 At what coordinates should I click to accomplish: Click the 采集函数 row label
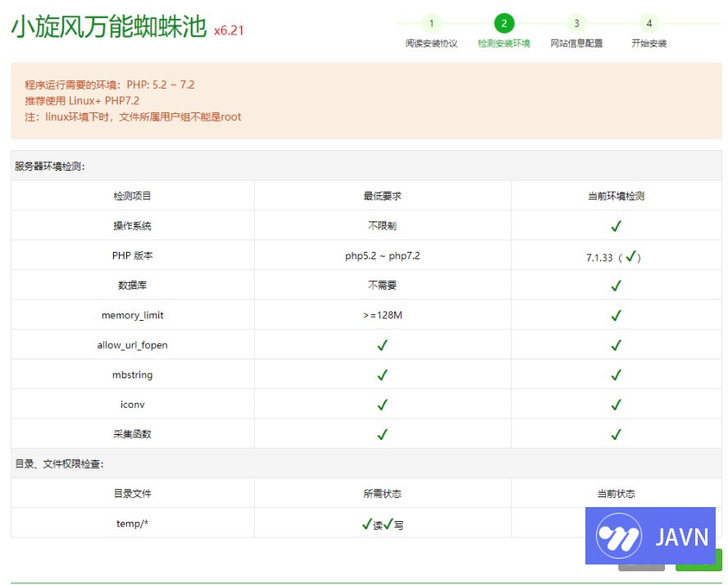point(132,434)
